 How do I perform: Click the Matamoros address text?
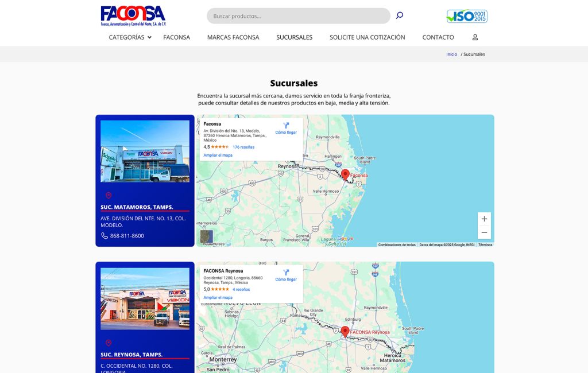(x=143, y=222)
